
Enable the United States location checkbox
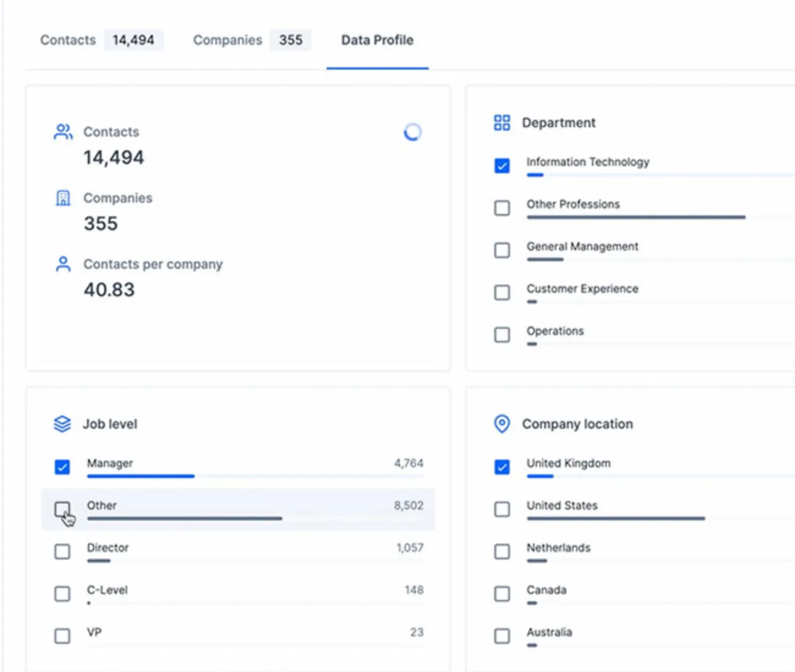point(502,509)
